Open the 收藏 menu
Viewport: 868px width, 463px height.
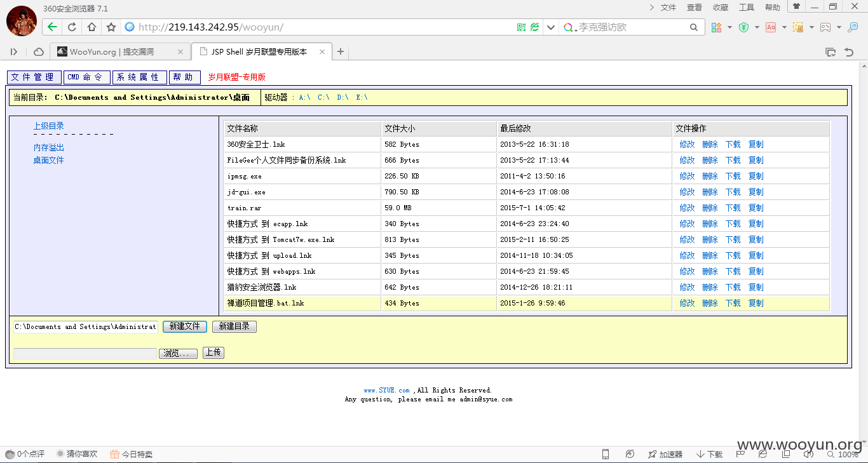[721, 8]
